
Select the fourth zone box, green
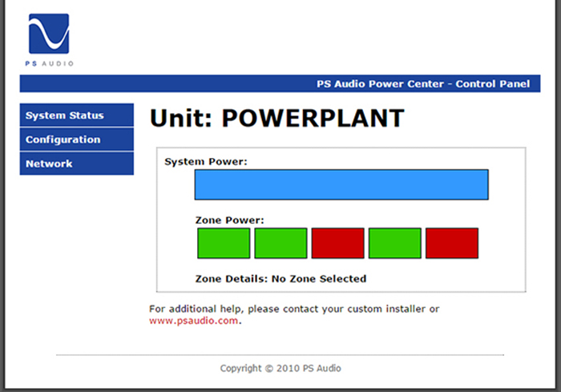point(395,243)
